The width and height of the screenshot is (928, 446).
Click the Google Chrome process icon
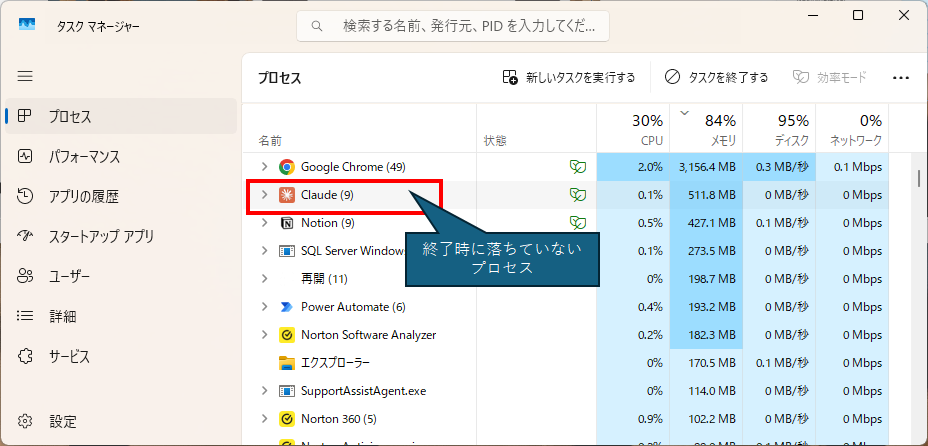[287, 167]
